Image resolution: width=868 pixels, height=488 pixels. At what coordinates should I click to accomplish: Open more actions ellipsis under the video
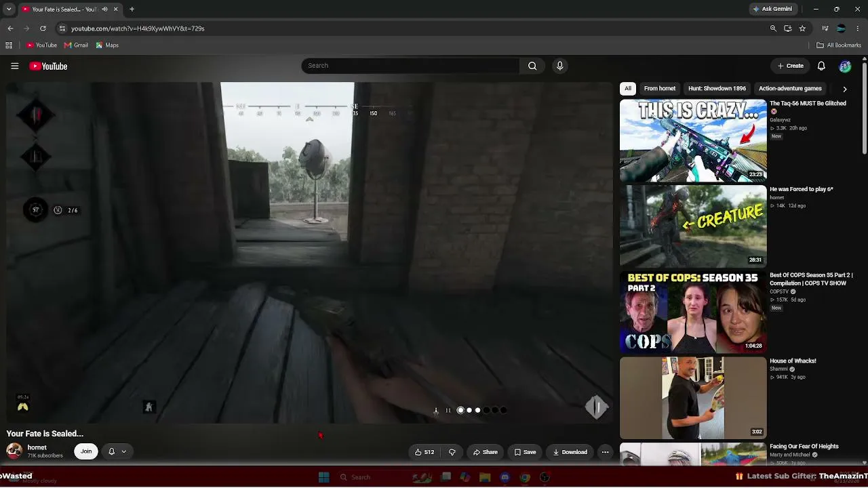click(x=606, y=452)
